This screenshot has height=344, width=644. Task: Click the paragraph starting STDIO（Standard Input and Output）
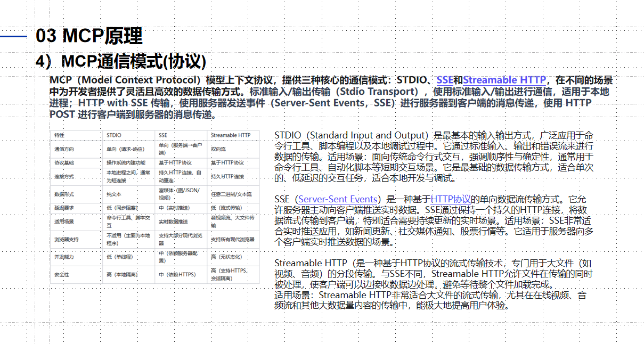[434, 156]
